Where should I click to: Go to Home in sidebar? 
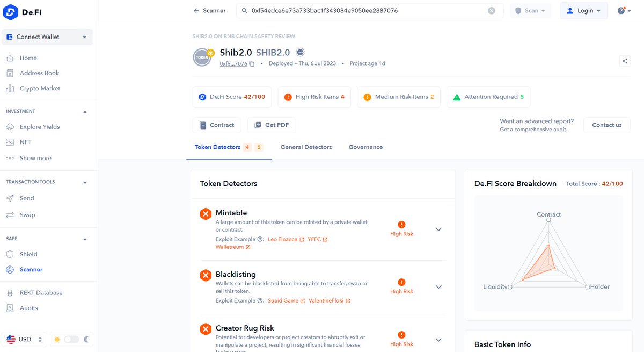coord(28,58)
